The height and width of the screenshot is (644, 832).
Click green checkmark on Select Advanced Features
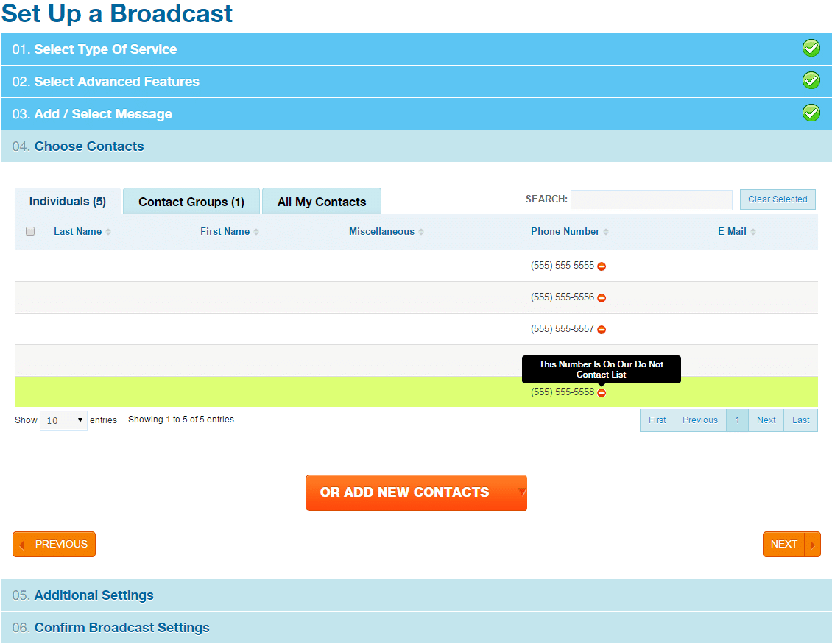[811, 81]
